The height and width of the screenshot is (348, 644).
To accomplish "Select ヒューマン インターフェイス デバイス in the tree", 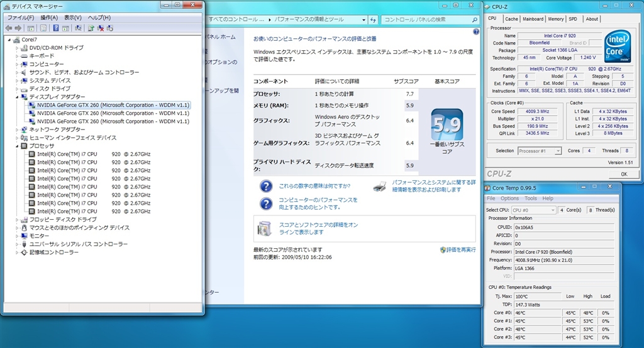I will click(73, 138).
